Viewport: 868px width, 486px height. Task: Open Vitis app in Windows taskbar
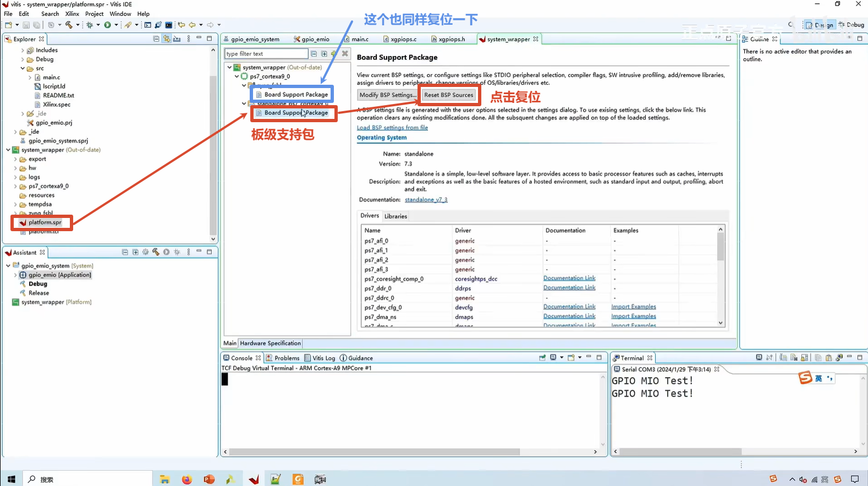pyautogui.click(x=254, y=479)
